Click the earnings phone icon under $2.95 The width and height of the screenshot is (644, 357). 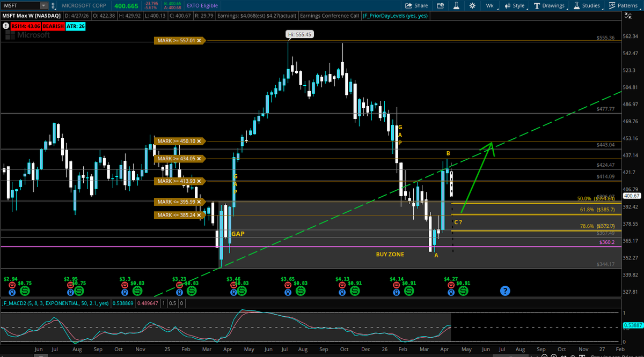pyautogui.click(x=70, y=286)
